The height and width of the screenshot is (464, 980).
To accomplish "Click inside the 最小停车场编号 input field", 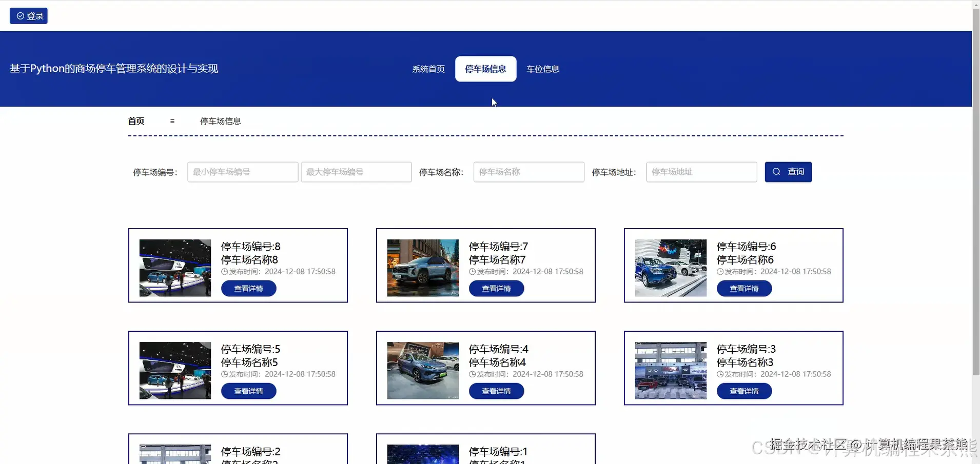I will pyautogui.click(x=243, y=172).
